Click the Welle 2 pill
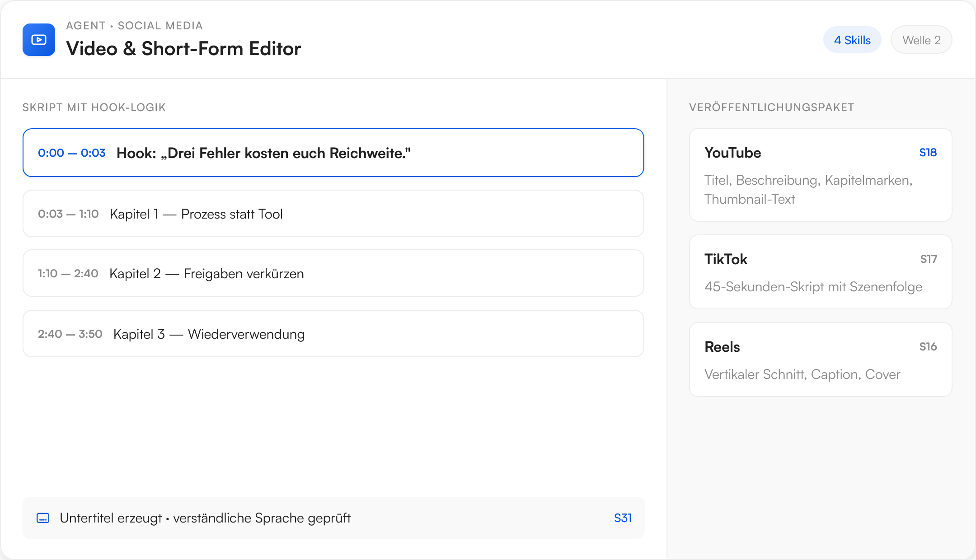The width and height of the screenshot is (976, 560). [921, 40]
